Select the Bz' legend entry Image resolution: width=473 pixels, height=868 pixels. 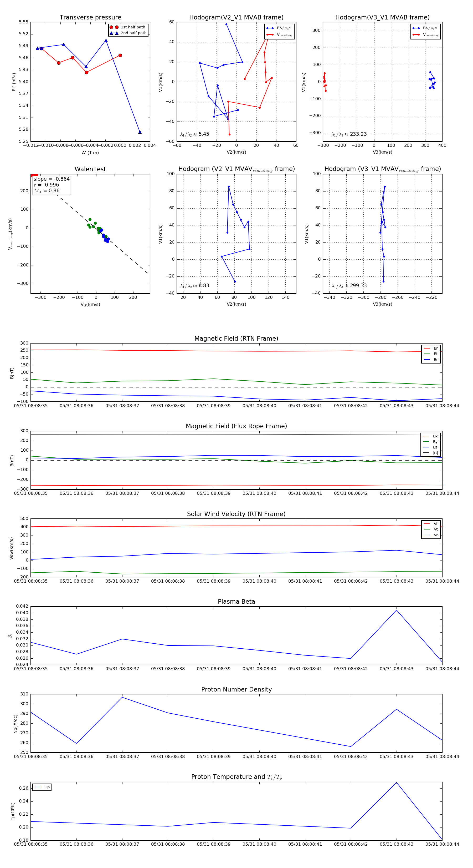tap(431, 447)
